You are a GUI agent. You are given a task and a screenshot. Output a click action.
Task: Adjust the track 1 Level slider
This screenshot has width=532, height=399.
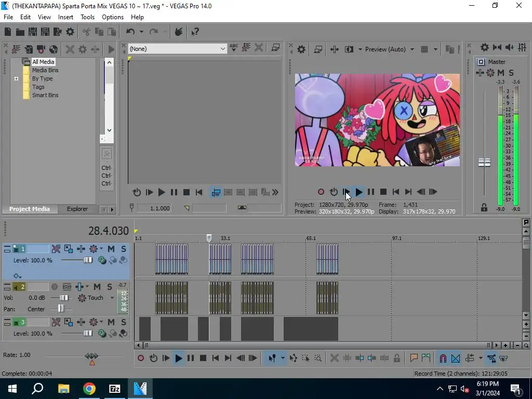[87, 260]
